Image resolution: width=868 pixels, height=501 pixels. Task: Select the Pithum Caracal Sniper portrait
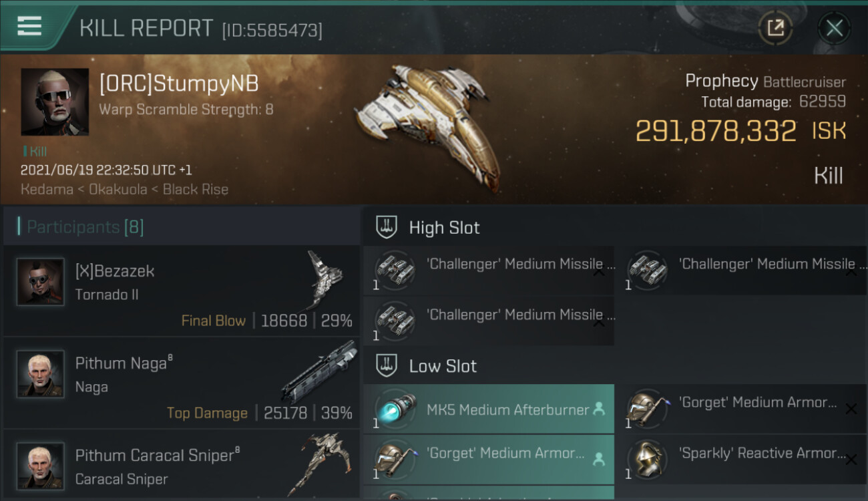coord(41,466)
